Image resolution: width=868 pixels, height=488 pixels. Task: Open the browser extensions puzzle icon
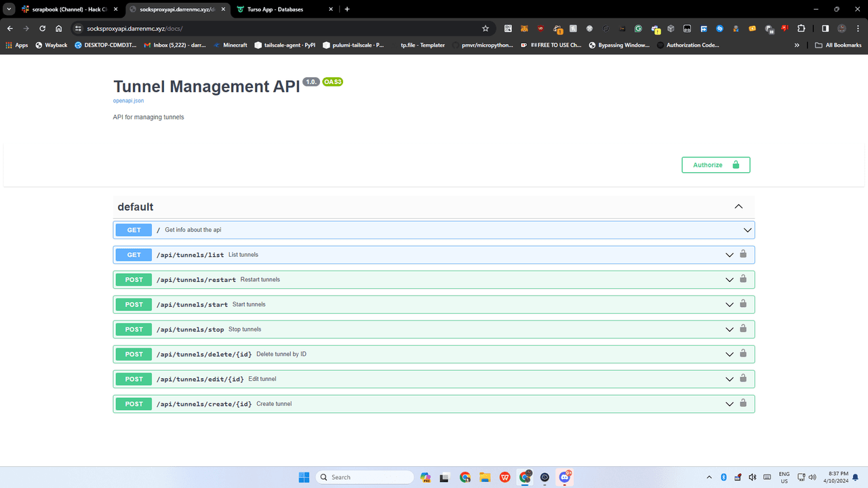(801, 28)
